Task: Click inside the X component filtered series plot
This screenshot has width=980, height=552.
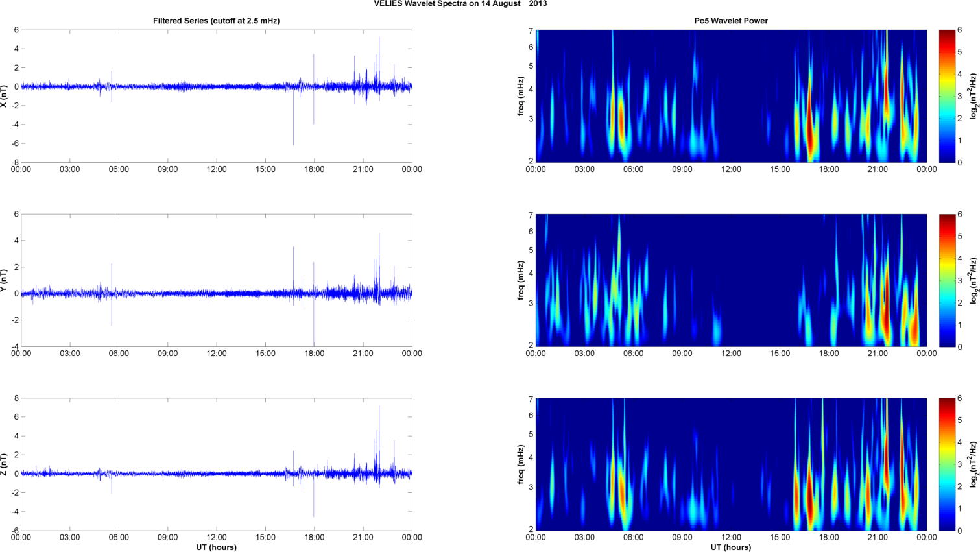Action: [x=217, y=96]
